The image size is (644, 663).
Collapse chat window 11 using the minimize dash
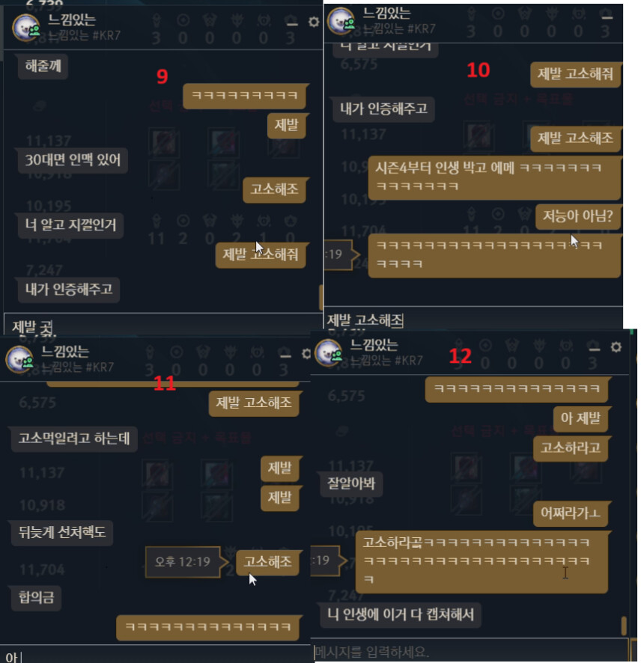(285, 355)
